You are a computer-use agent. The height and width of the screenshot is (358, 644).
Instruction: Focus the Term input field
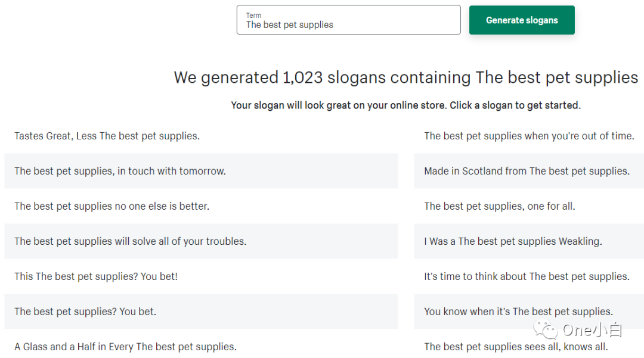point(348,24)
